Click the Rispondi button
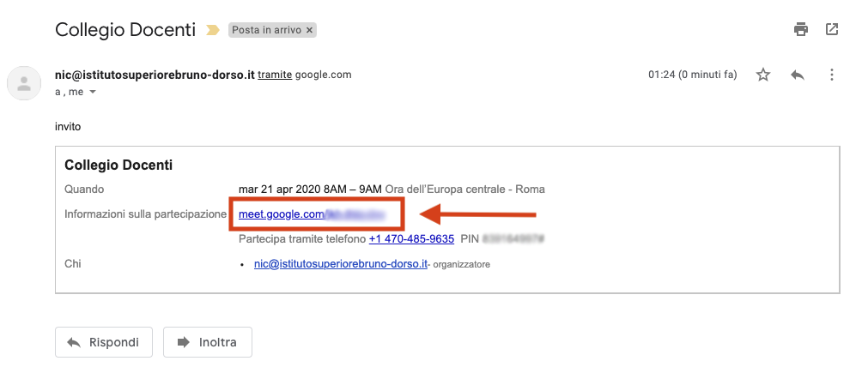Viewport: 868px width, 379px height. click(104, 342)
